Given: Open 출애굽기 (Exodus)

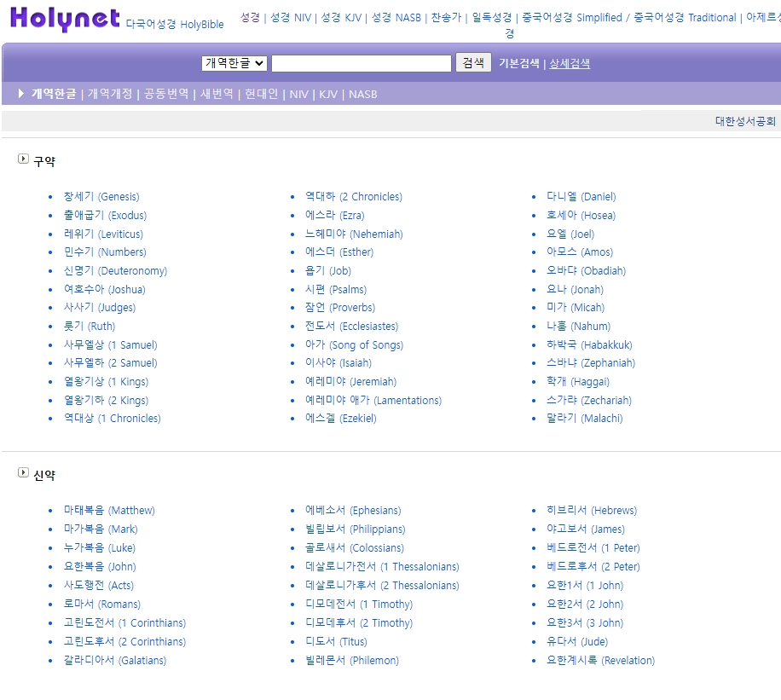Looking at the screenshot, I should [x=105, y=215].
